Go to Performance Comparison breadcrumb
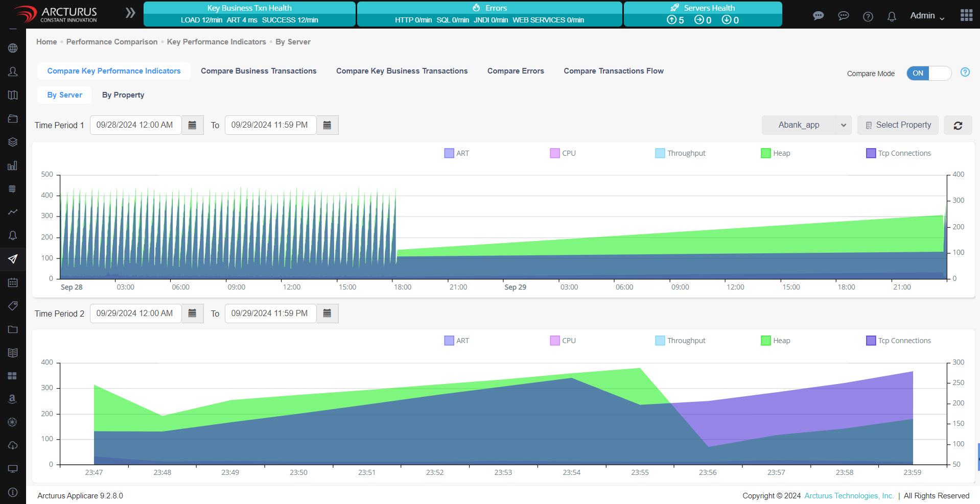Screen dimensions: 980x504 click(x=112, y=42)
